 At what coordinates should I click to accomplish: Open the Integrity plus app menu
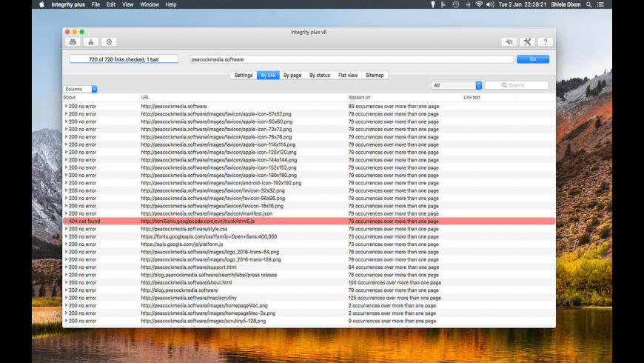pyautogui.click(x=68, y=4)
